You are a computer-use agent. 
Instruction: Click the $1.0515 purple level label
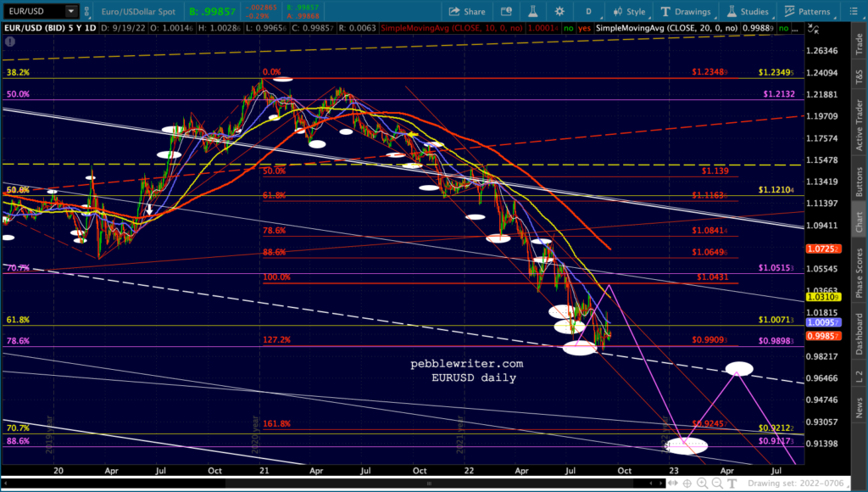pyautogui.click(x=776, y=268)
